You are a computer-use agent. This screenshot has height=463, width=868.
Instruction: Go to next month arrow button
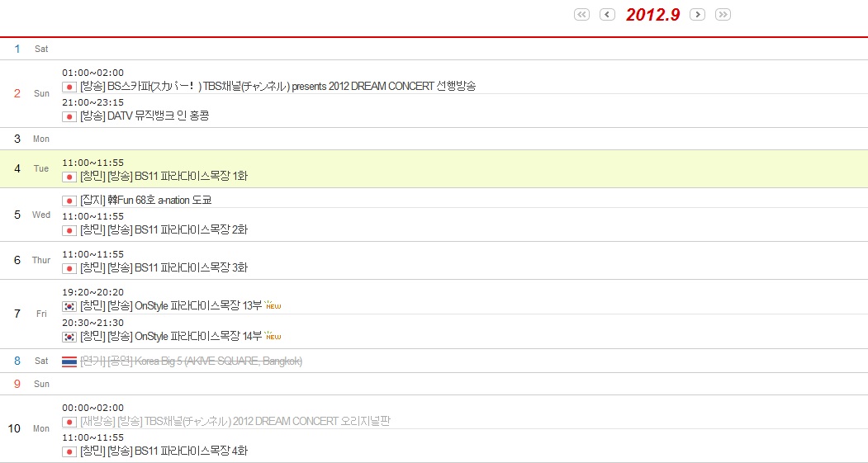(x=698, y=14)
